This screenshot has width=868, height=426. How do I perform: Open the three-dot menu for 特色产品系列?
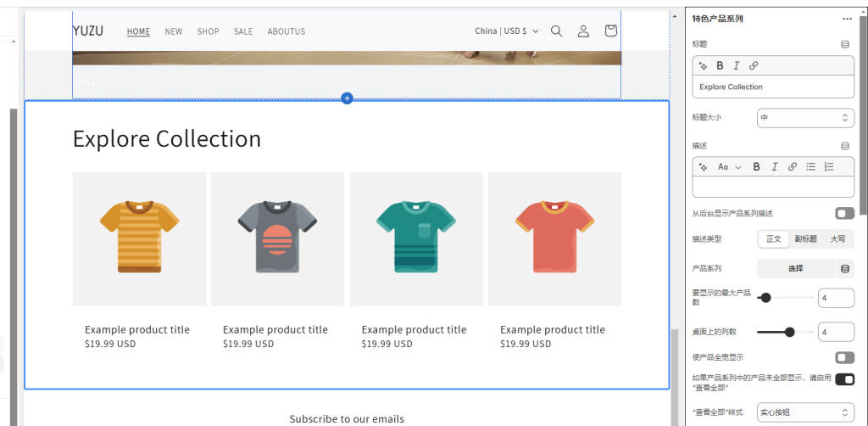[847, 19]
